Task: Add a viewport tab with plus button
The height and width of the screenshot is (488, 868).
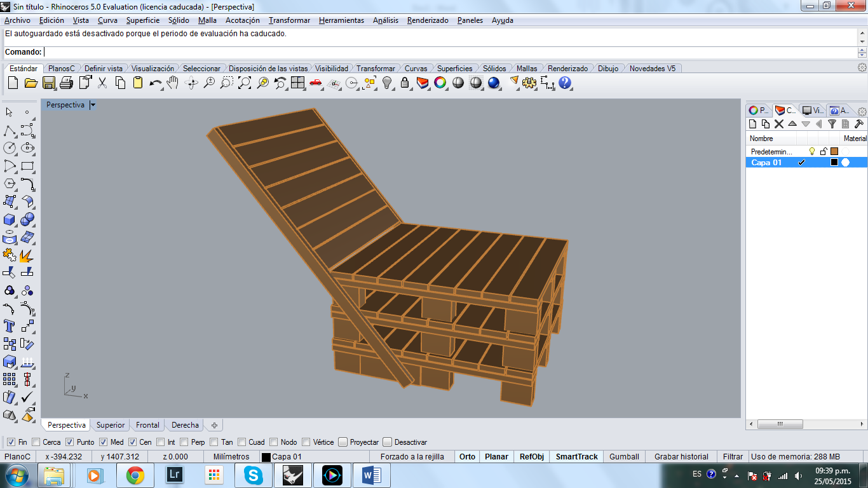Action: click(x=214, y=425)
